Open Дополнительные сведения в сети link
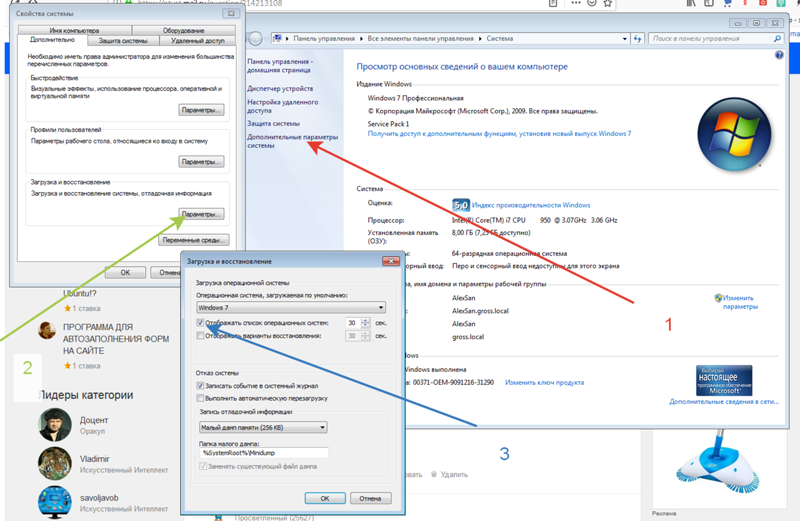Viewport: 800px width, 521px height. (x=724, y=402)
